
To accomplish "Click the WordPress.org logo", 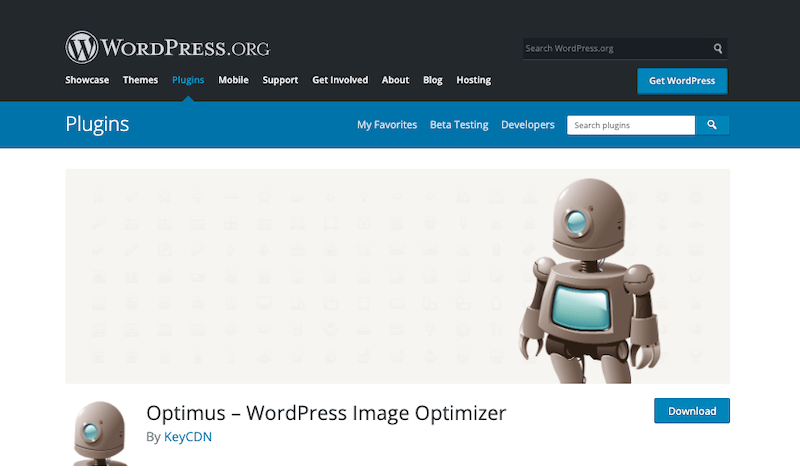I will coord(167,47).
